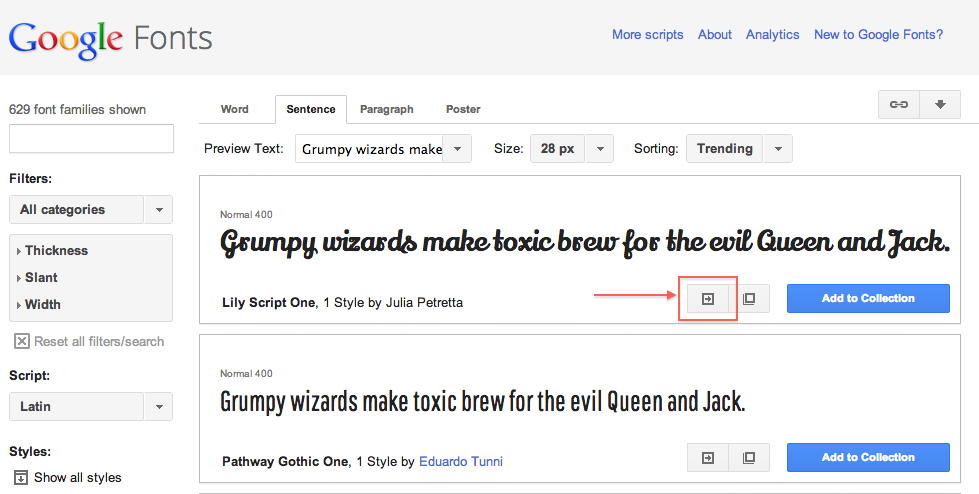Expand the Width filter
The height and width of the screenshot is (494, 979).
[42, 305]
